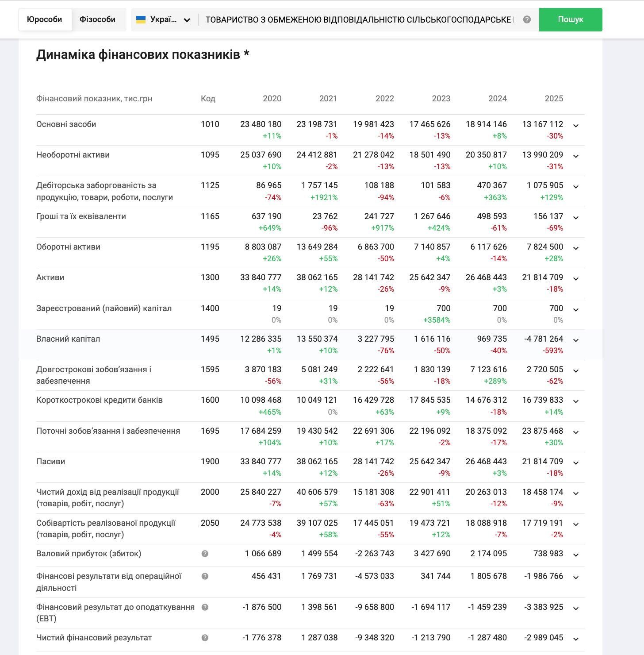644x655 pixels.
Task: Click the 2025 Власний капітал value -4 781 264
Action: 544,339
